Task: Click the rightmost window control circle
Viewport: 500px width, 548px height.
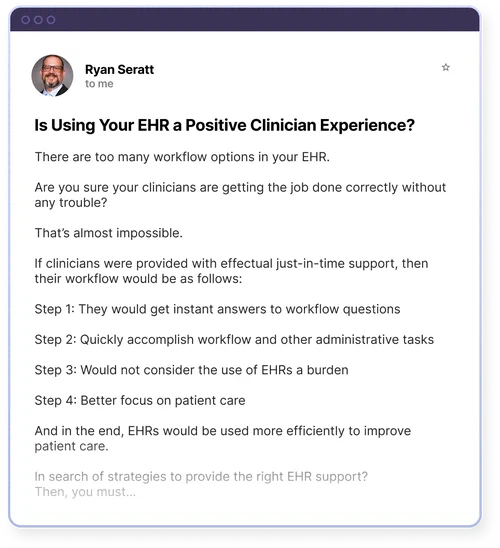Action: tap(51, 20)
